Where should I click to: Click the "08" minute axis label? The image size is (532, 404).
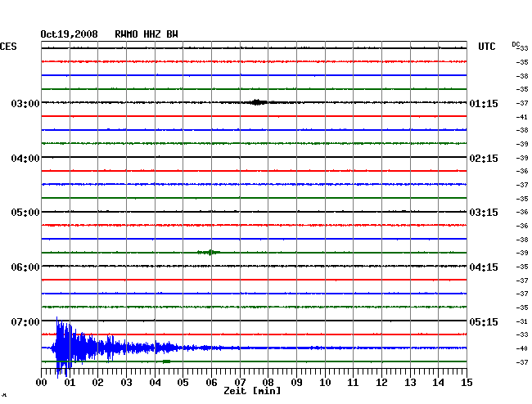point(268,383)
